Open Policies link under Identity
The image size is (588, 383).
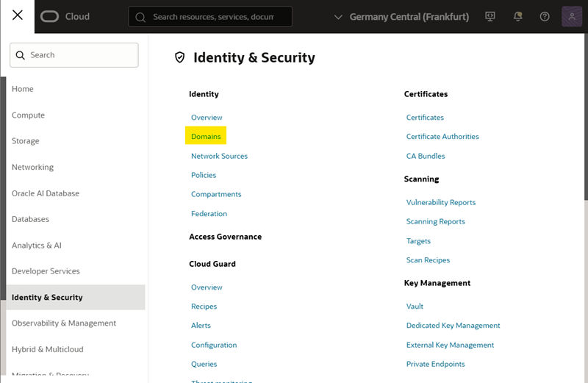pyautogui.click(x=204, y=175)
